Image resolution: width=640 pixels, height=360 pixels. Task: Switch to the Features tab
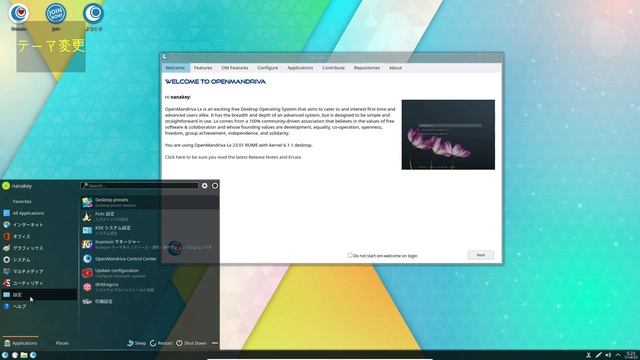point(203,68)
